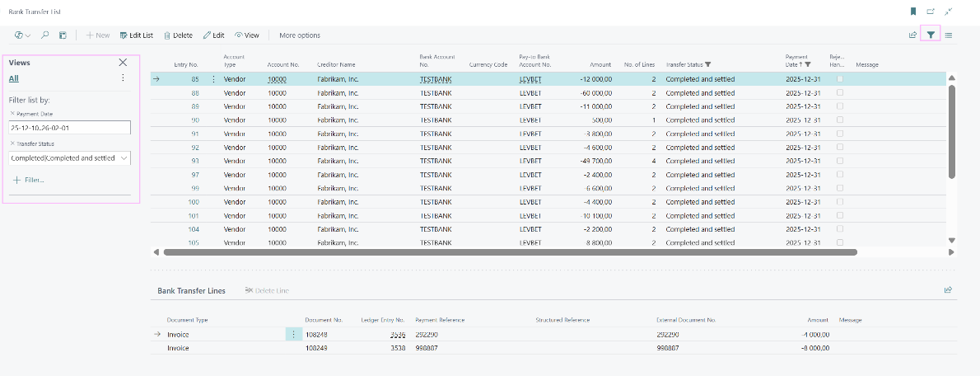Screen dimensions: 980x376
Task: Open the view selector dropdown chevron
Action: [x=27, y=35]
